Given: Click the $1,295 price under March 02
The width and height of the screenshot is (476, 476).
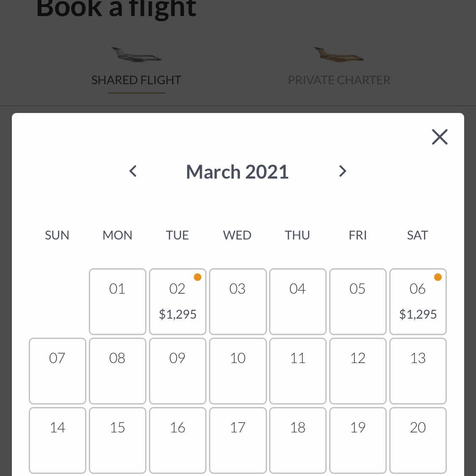Looking at the screenshot, I should (x=177, y=314).
